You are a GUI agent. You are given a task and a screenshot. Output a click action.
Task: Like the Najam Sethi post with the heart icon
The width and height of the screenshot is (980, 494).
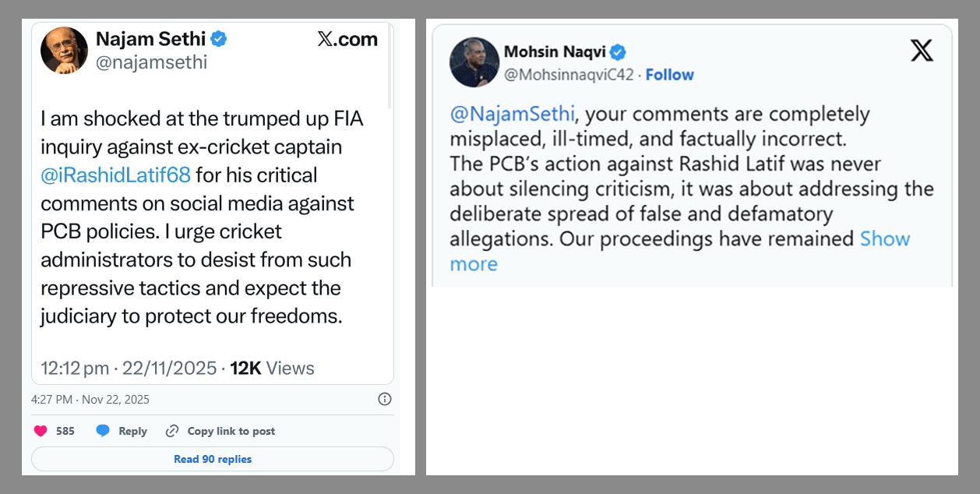tap(40, 431)
